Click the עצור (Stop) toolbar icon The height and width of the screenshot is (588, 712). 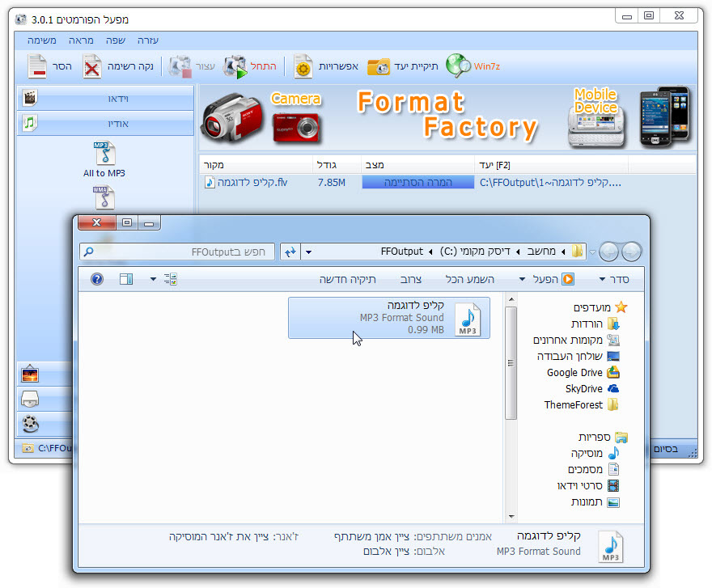[x=180, y=66]
